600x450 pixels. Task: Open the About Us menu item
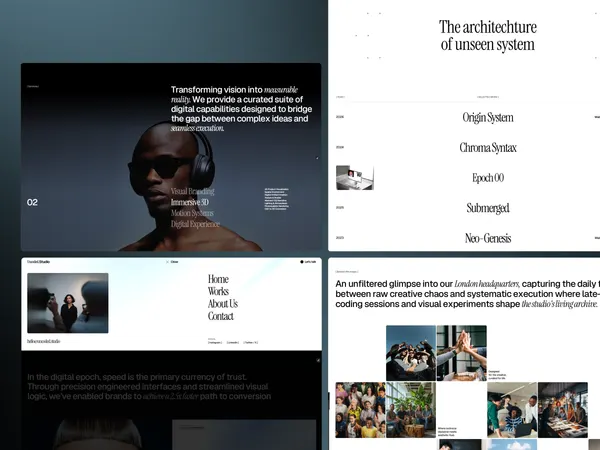click(223, 303)
